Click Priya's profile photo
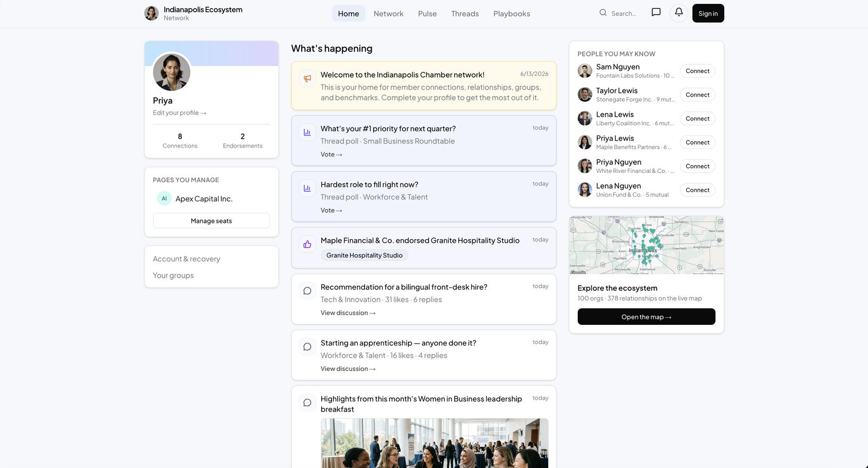 coord(171,72)
